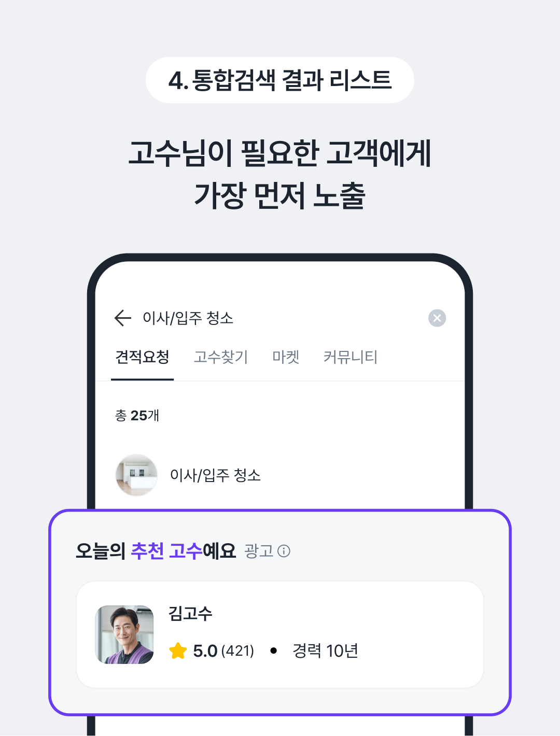Open the 이사/입주 청소 result text
Image resolution: width=560 pixels, height=736 pixels.
[x=215, y=475]
